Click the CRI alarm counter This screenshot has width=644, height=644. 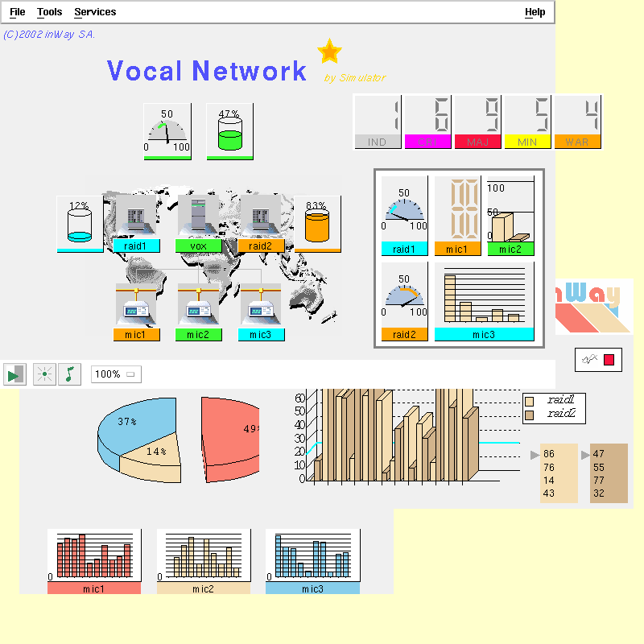(427, 122)
